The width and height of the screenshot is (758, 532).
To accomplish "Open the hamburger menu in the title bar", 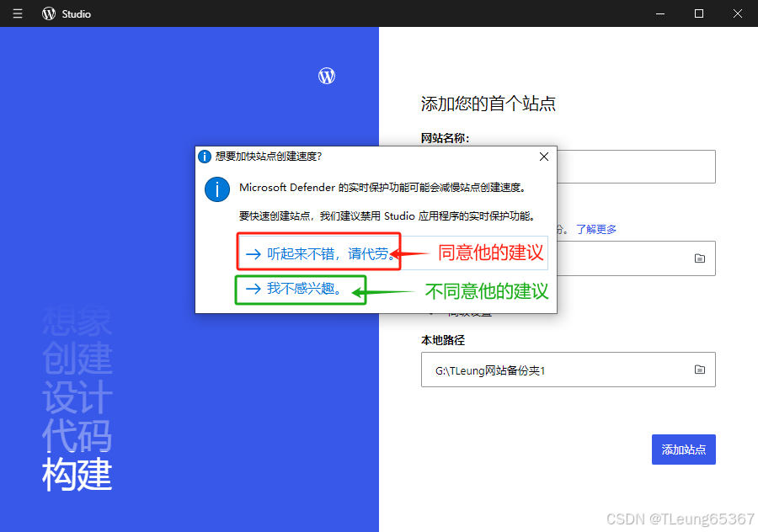I will point(18,13).
